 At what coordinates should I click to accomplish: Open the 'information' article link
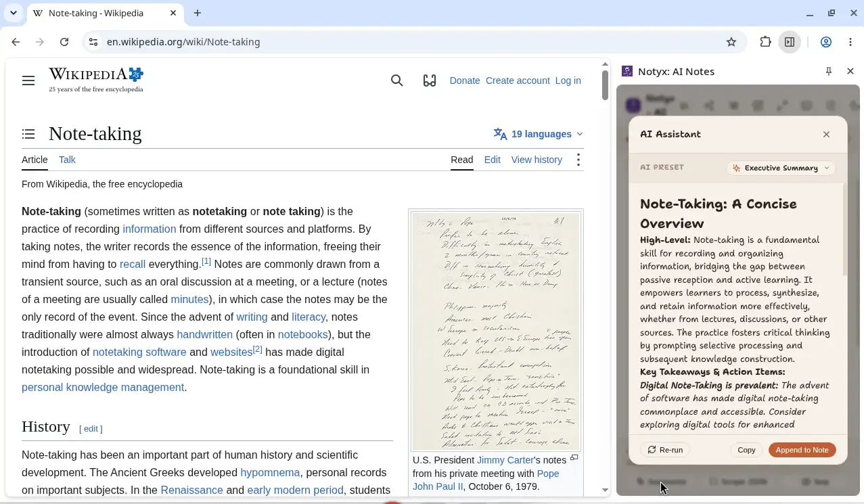149,229
